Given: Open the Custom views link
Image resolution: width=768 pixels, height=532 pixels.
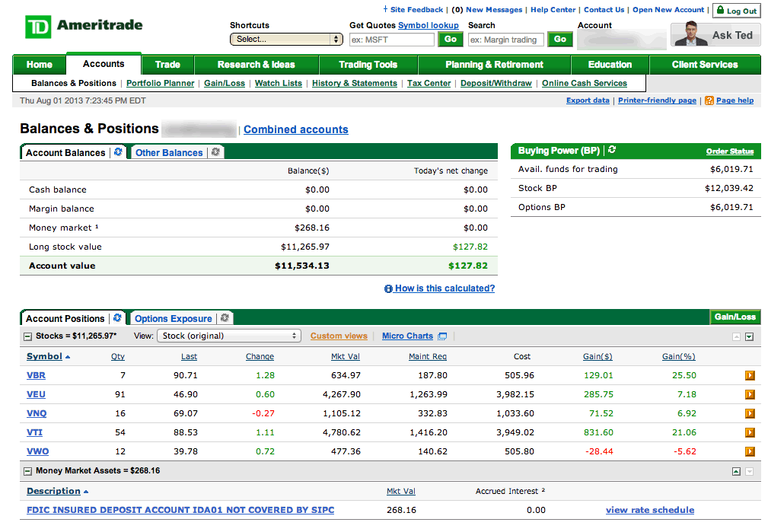Looking at the screenshot, I should (339, 336).
